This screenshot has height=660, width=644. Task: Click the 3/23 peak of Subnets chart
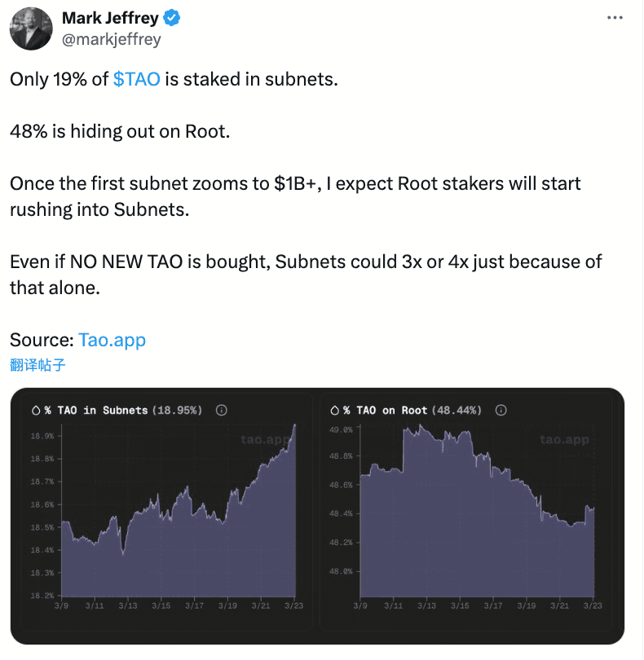[293, 425]
